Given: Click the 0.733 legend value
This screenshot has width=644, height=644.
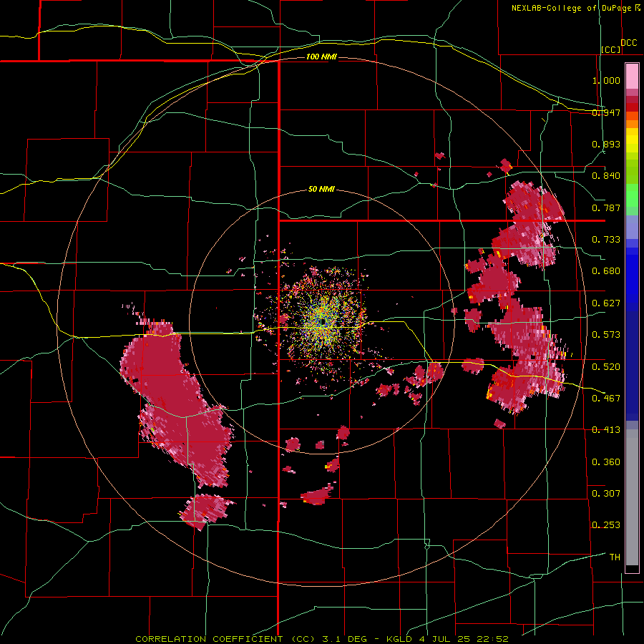Looking at the screenshot, I should click(x=606, y=240).
